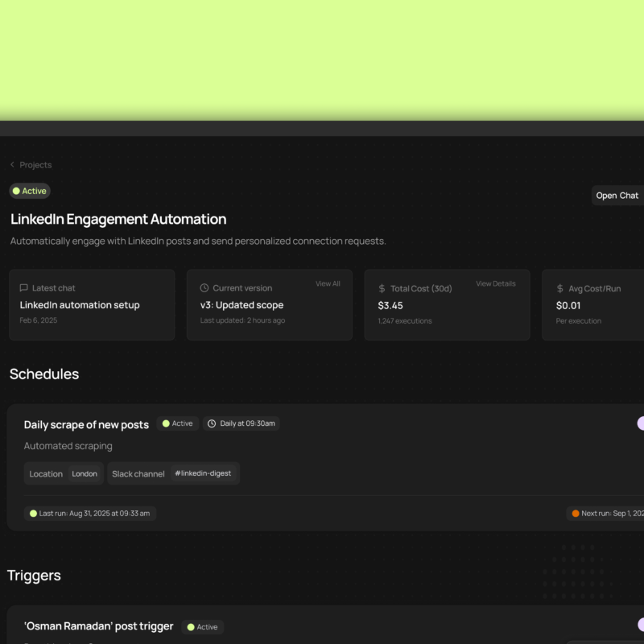Image resolution: width=644 pixels, height=644 pixels.
Task: Click clock icon in Daily at 09:30am chip
Action: pyautogui.click(x=212, y=423)
